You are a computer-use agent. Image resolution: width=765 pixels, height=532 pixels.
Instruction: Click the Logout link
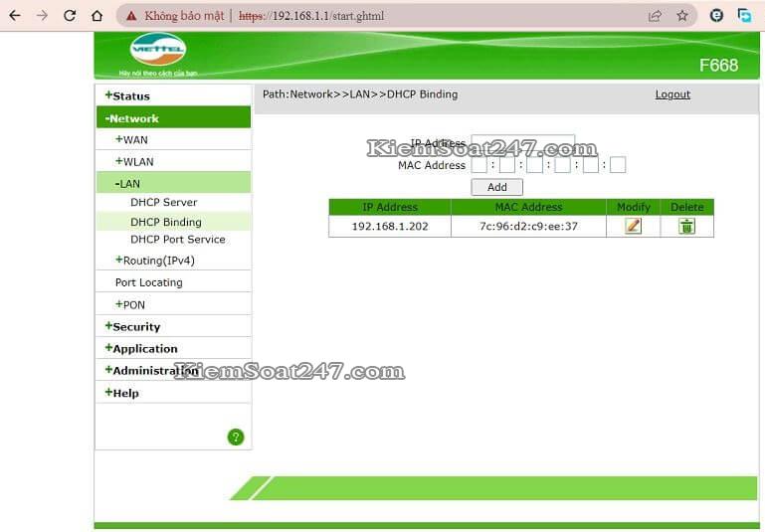point(672,94)
